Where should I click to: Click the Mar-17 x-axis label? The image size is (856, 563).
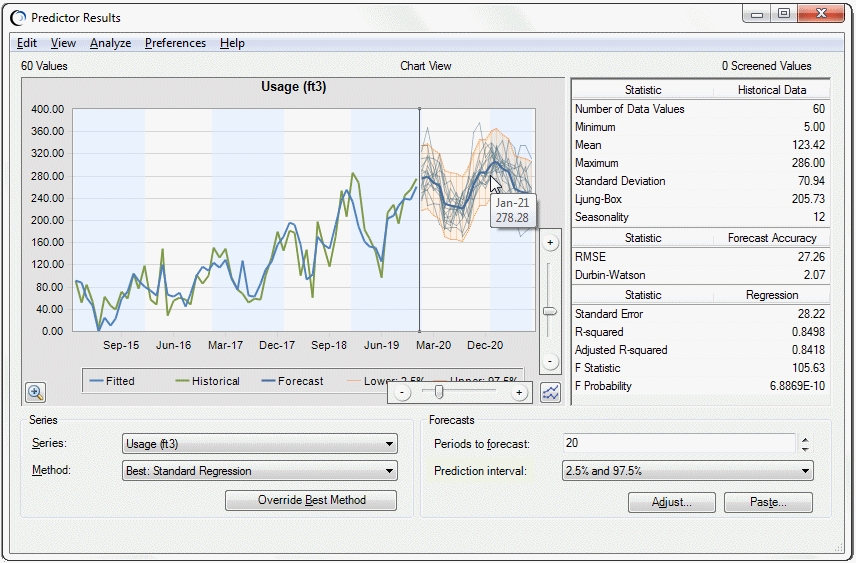(225, 345)
